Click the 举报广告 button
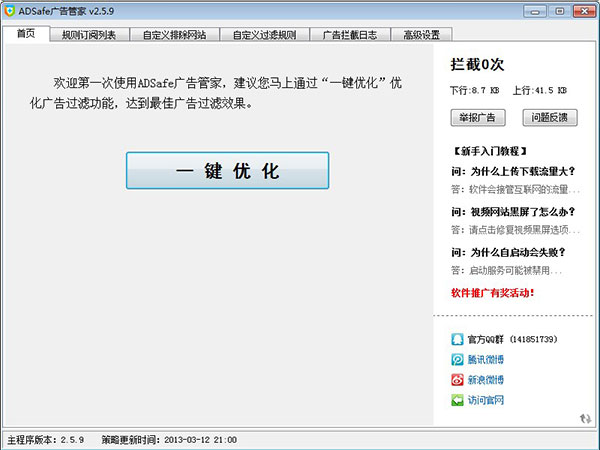The image size is (600, 450). coord(478,118)
